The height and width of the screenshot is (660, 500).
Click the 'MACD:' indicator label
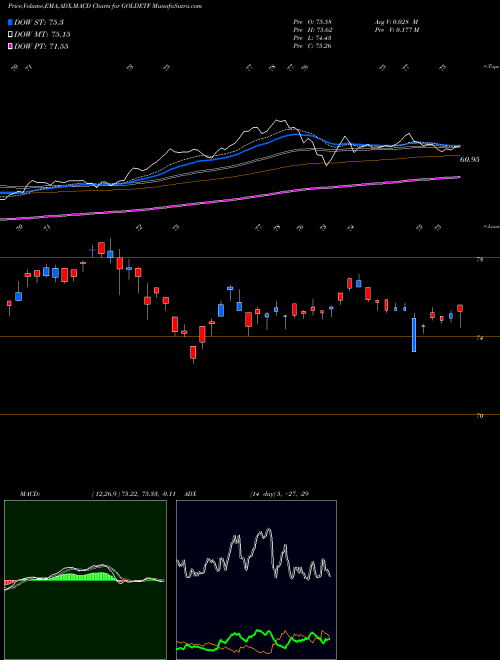(x=30, y=494)
